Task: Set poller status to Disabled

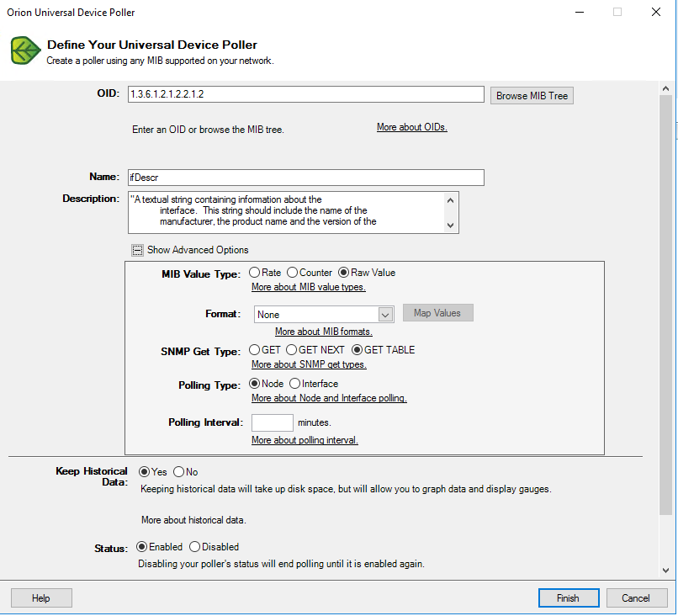Action: pos(194,547)
